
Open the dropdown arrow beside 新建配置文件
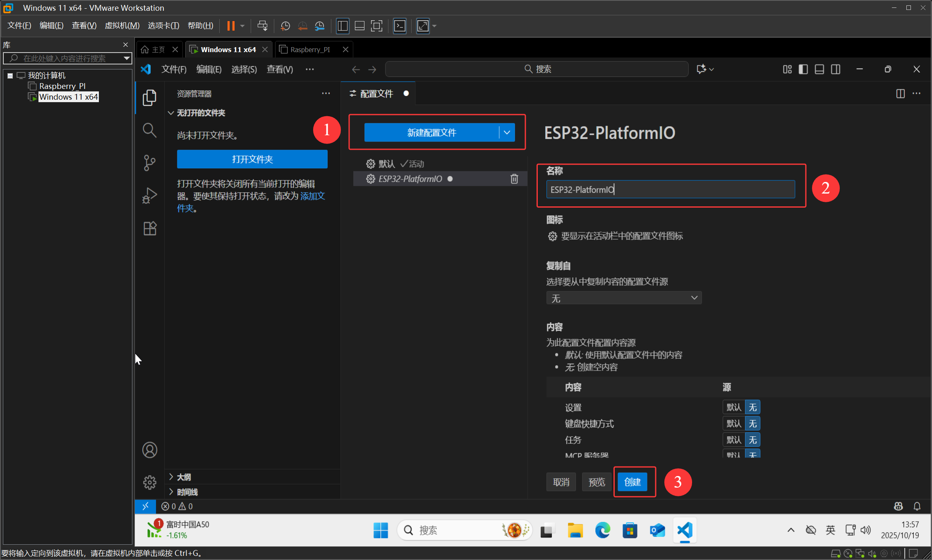[507, 132]
